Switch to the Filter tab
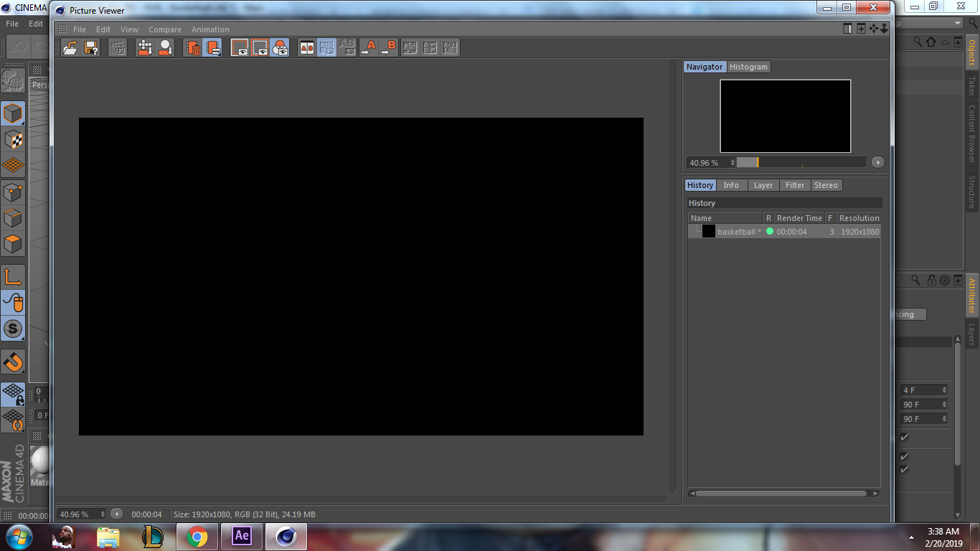This screenshot has width=980, height=551. pyautogui.click(x=795, y=185)
